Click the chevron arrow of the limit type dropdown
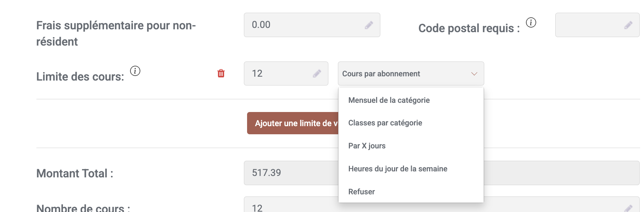This screenshot has height=212, width=644. [474, 74]
